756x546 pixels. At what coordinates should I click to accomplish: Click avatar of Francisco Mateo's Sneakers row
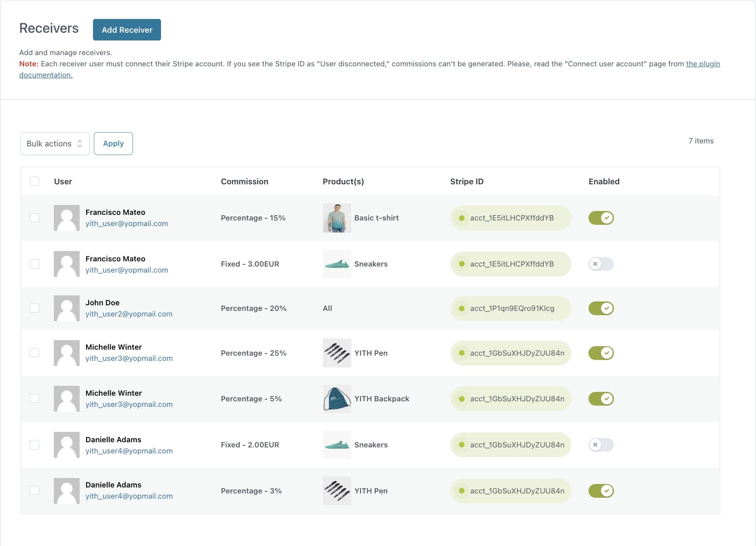(x=66, y=264)
